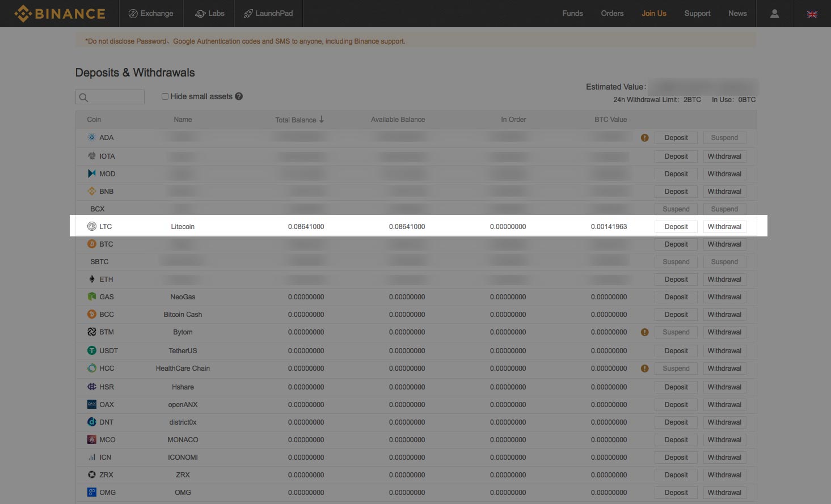Click the OMG coin icon
Image resolution: width=831 pixels, height=504 pixels.
point(92,492)
